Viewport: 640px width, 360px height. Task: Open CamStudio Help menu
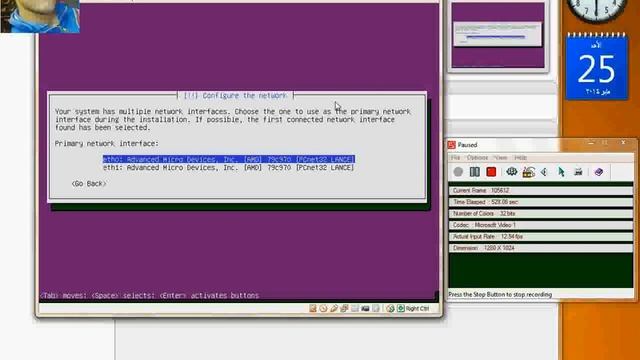[520, 158]
